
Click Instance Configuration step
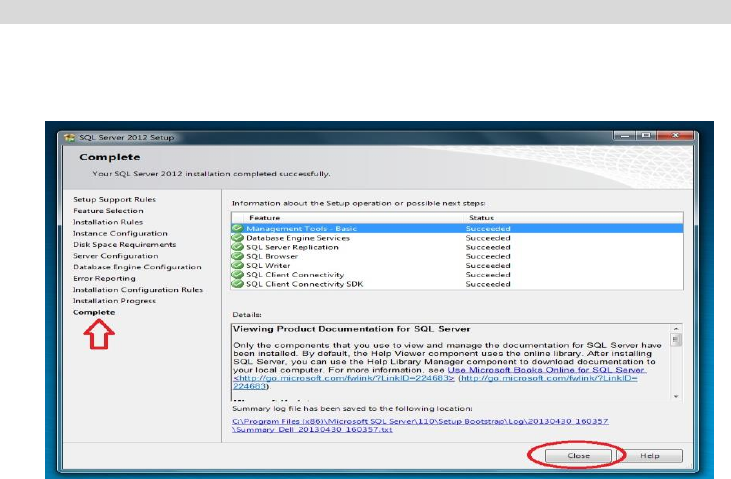pos(120,233)
